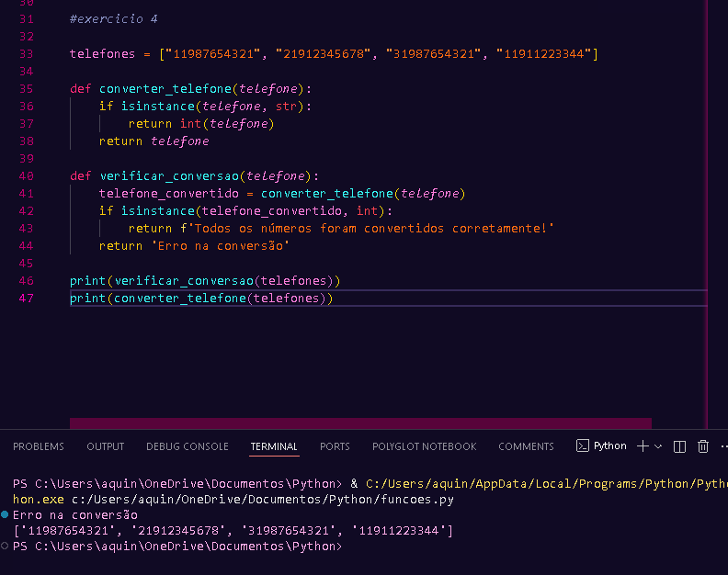728x575 pixels.
Task: Open the Problems panel tab
Action: pyautogui.click(x=39, y=446)
